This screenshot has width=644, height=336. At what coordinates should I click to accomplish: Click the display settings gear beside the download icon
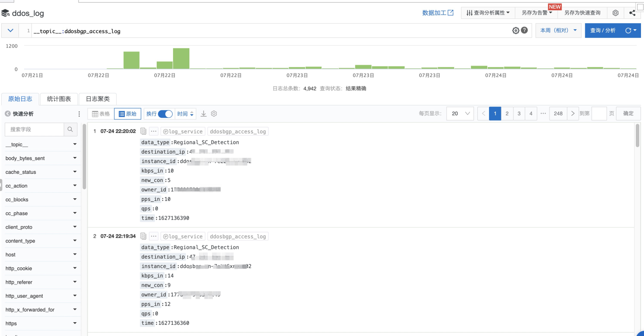214,113
